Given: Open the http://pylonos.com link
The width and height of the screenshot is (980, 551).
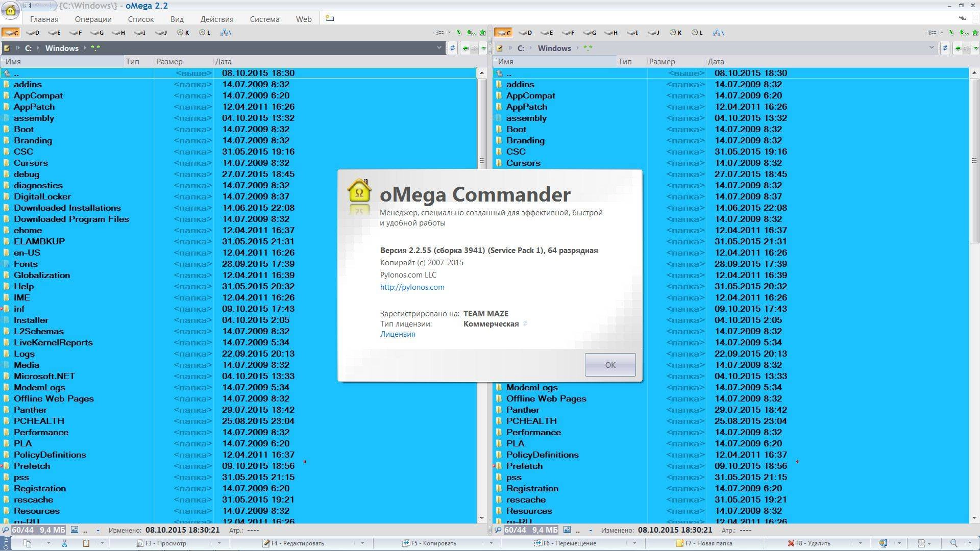Looking at the screenshot, I should 412,287.
